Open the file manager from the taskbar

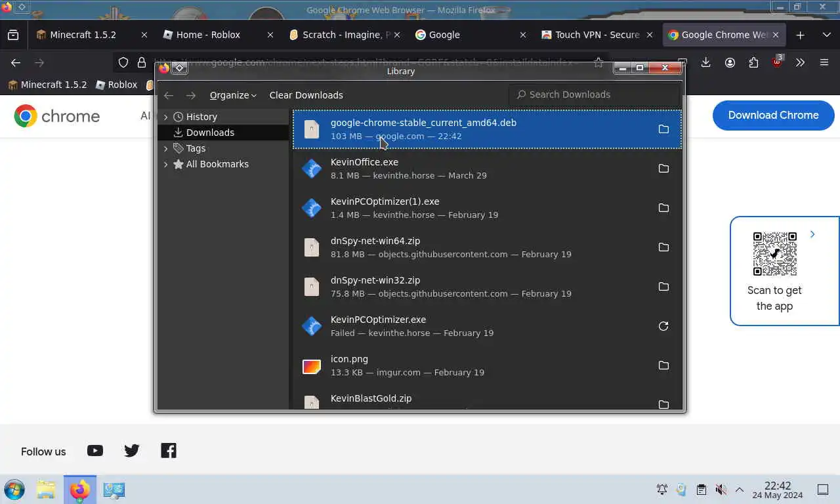(x=46, y=490)
